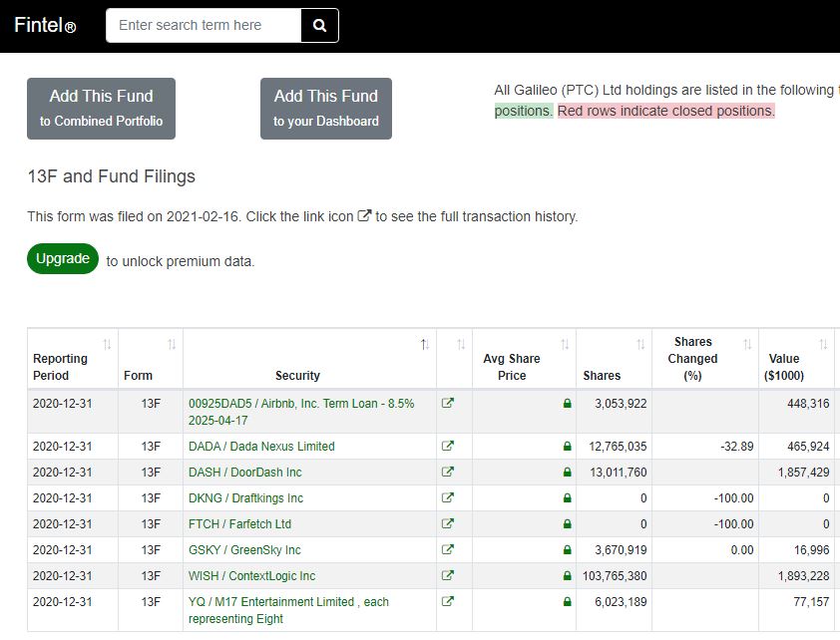Screen dimensions: 840x640
Task: Open external link icon for GreenSky row
Action: [447, 550]
